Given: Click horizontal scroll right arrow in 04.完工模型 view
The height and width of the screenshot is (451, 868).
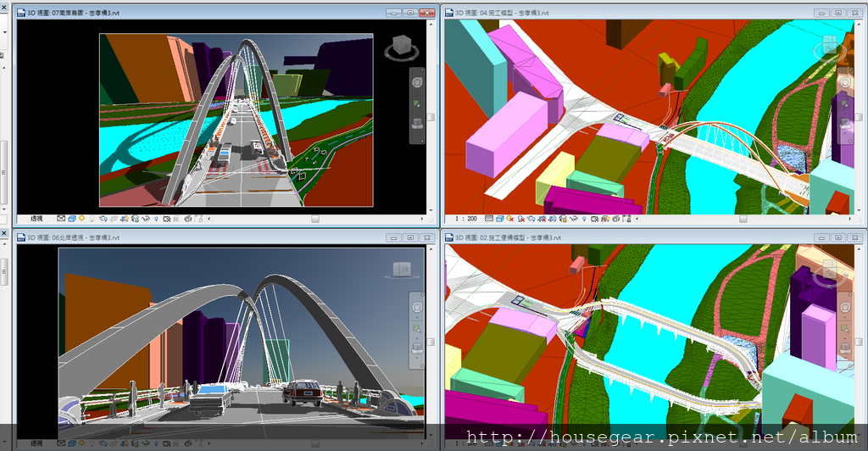Looking at the screenshot, I should pos(850,219).
